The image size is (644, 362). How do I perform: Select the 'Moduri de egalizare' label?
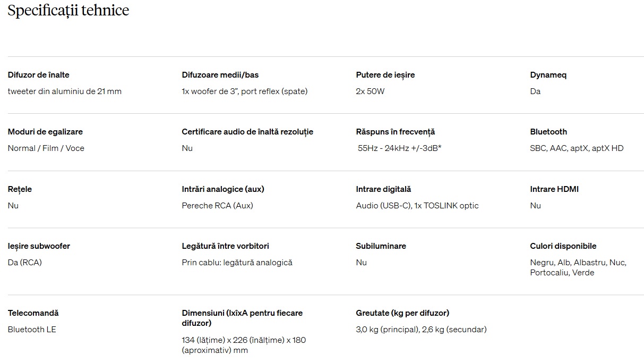click(46, 132)
